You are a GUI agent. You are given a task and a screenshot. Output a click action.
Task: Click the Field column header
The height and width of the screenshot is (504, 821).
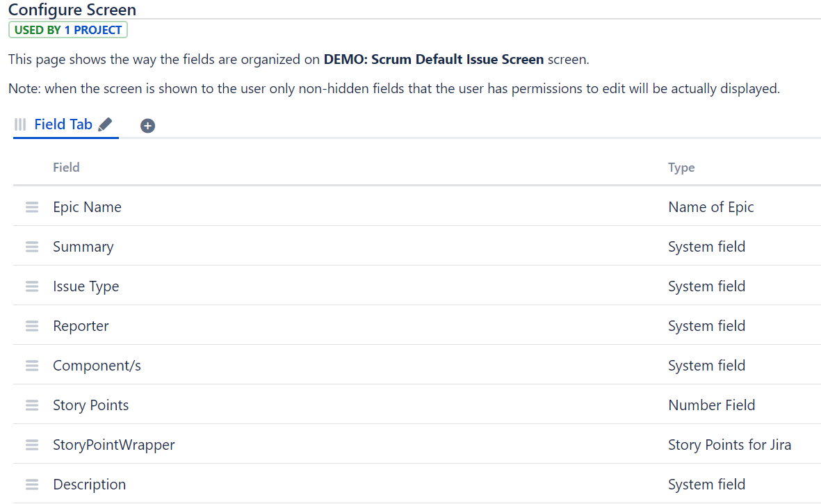[66, 168]
